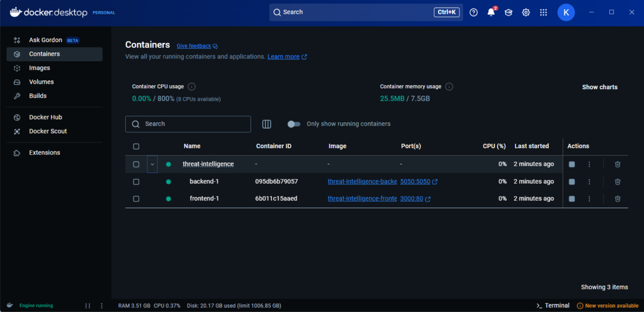Image resolution: width=644 pixels, height=312 pixels.
Task: Sort by Name column header
Action: pyautogui.click(x=192, y=146)
